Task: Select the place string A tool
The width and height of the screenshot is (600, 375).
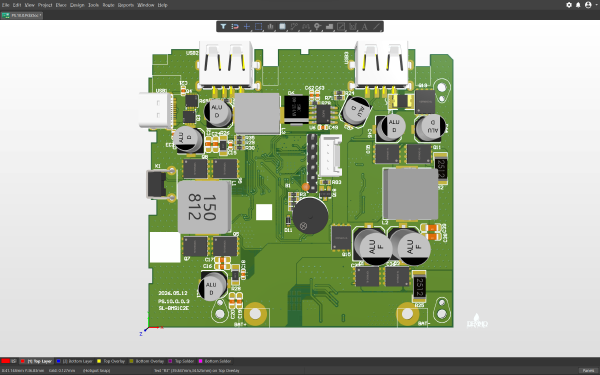Action: click(364, 26)
